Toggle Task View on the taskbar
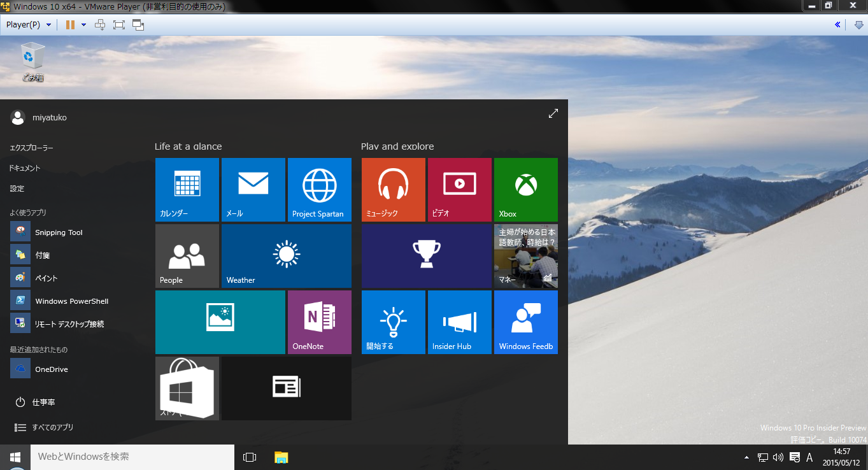This screenshot has height=470, width=868. point(250,457)
